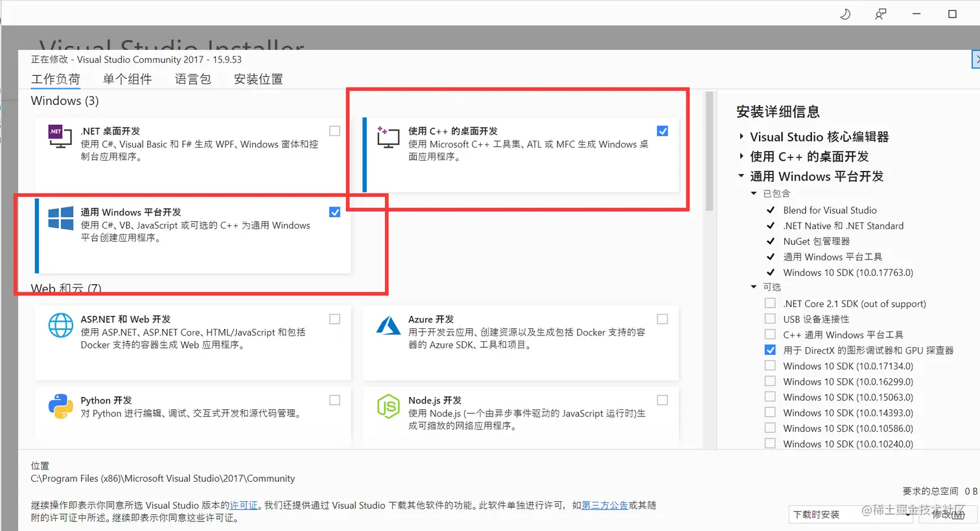The image size is (980, 531).
Task: Click the 安装详细信息 heading
Action: (778, 112)
